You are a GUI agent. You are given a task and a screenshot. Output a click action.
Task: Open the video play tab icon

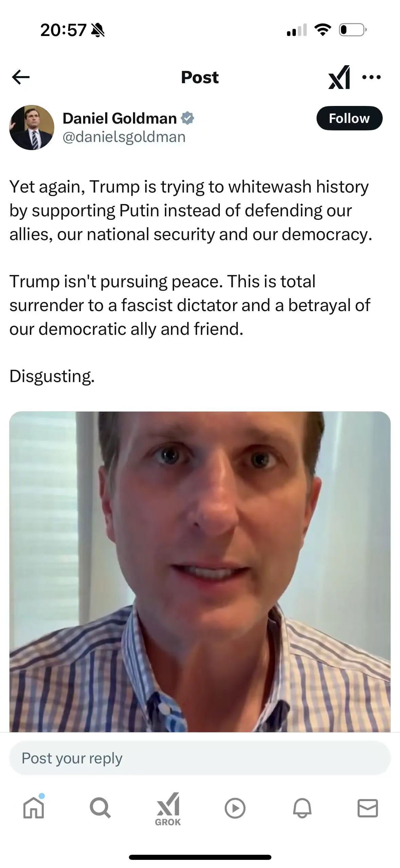point(235,808)
